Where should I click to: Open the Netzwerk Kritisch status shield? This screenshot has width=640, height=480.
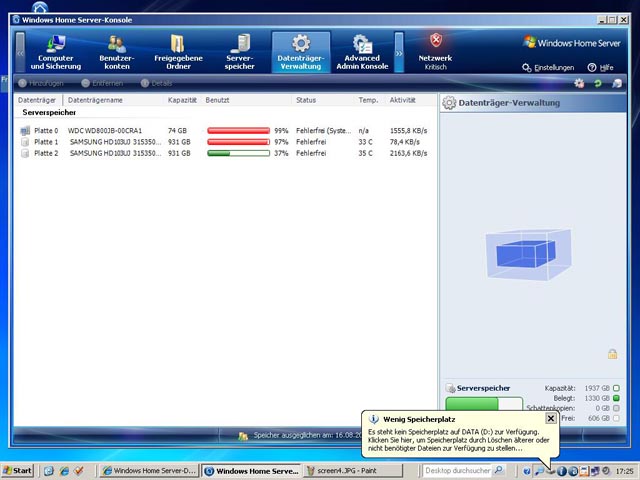[x=436, y=52]
